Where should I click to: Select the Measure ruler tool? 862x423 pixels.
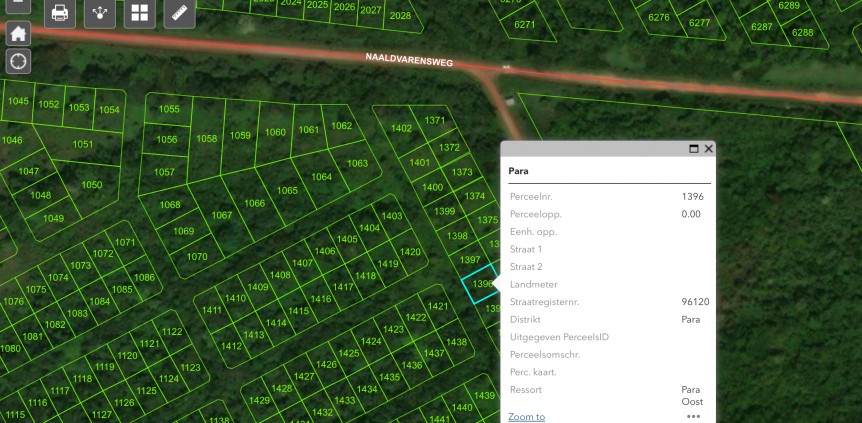click(179, 13)
